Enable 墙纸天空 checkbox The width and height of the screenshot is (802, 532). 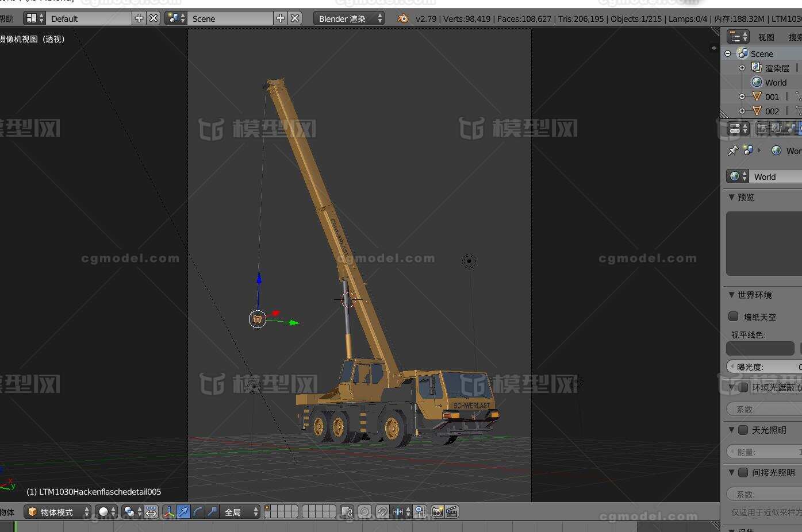(x=733, y=317)
